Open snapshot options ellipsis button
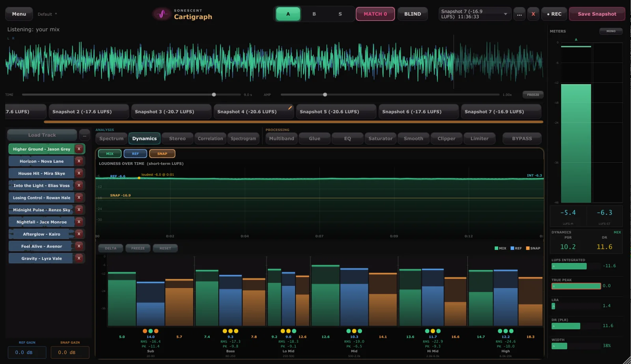The height and width of the screenshot is (364, 631). (519, 14)
